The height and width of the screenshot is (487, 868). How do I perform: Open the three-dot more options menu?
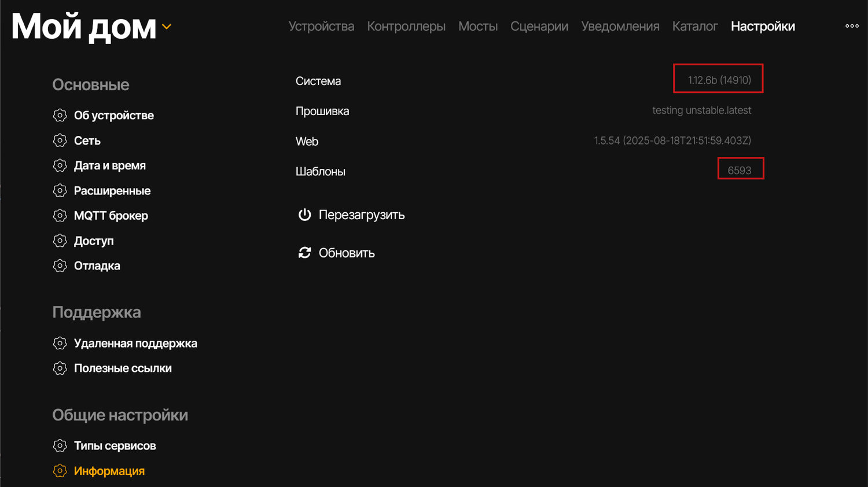click(x=852, y=26)
